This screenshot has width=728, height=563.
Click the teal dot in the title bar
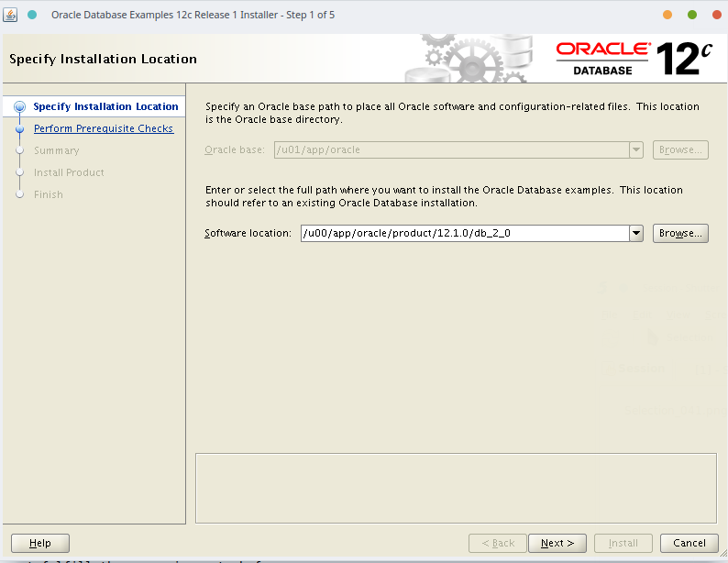coord(32,15)
